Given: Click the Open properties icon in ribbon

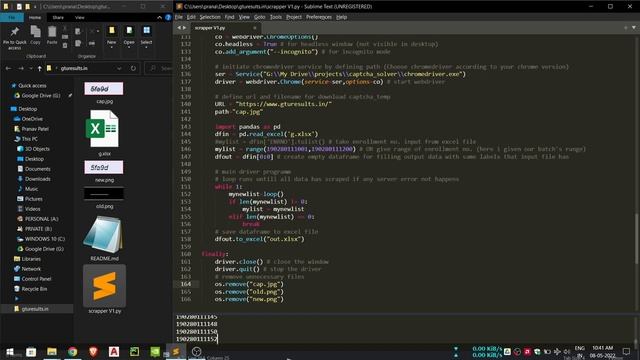Looking at the screenshot, I should tap(129, 36).
